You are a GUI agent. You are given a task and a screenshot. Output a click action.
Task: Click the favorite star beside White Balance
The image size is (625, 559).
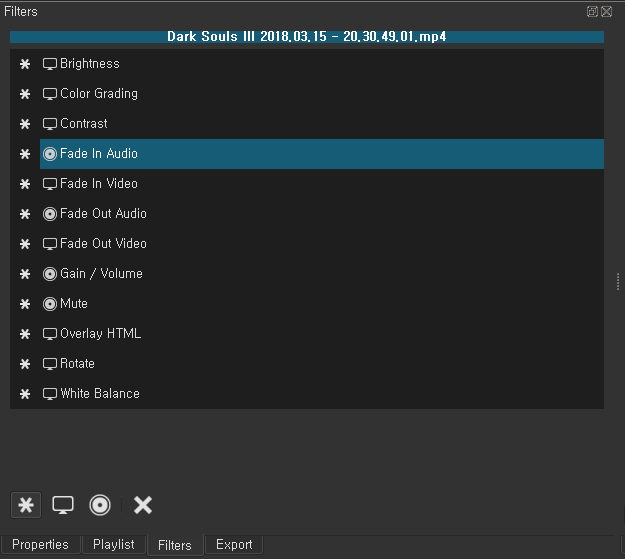[25, 394]
